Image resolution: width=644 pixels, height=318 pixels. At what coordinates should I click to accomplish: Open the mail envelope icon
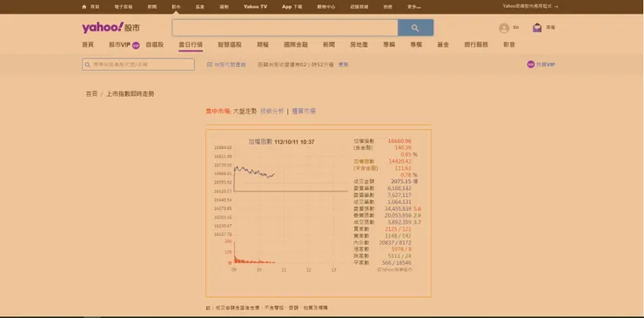pos(537,28)
